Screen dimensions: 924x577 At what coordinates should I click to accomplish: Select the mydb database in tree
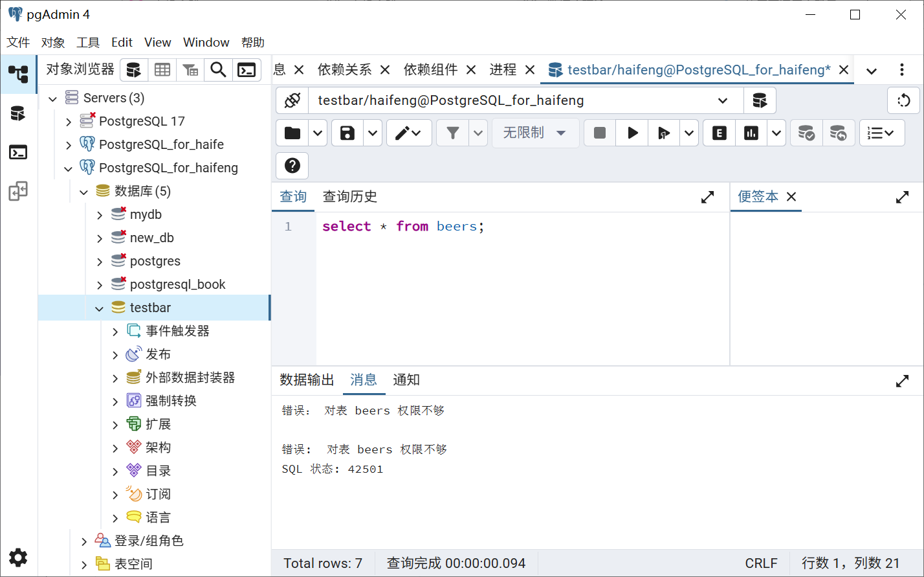tap(146, 215)
